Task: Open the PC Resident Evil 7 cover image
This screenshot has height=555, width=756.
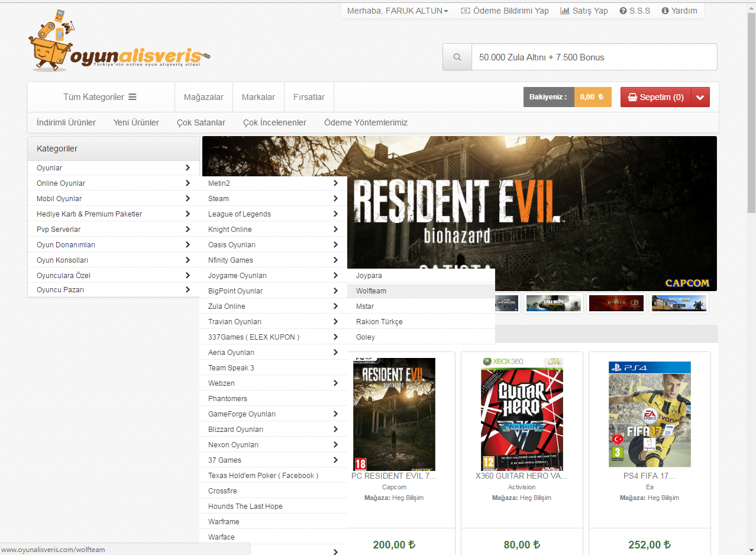Action: 394,414
